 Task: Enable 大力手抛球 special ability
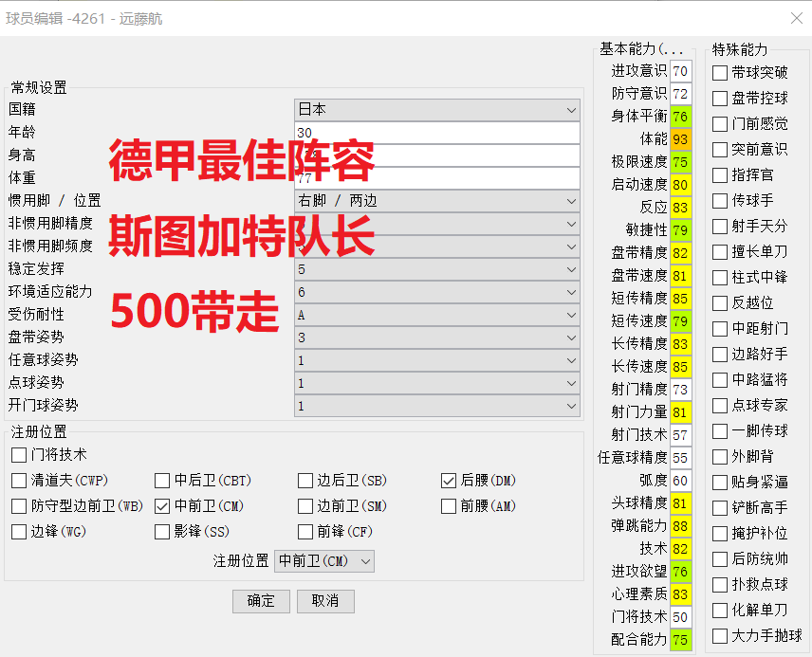(x=720, y=636)
